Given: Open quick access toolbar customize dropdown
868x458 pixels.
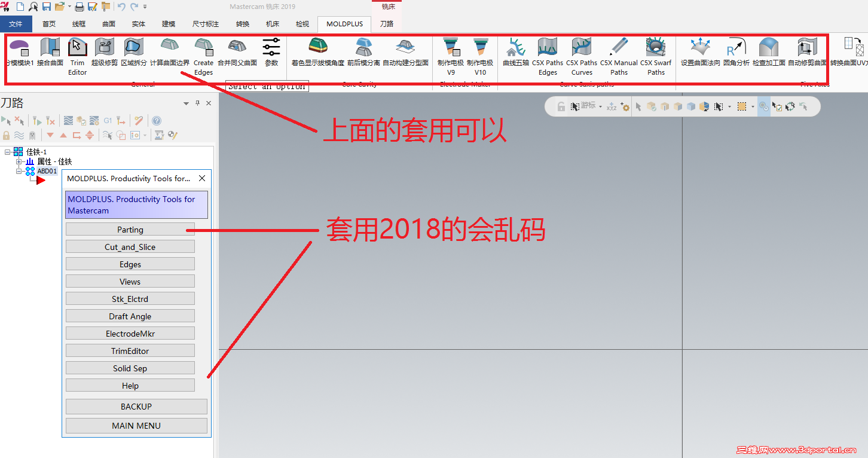Looking at the screenshot, I should click(x=145, y=7).
